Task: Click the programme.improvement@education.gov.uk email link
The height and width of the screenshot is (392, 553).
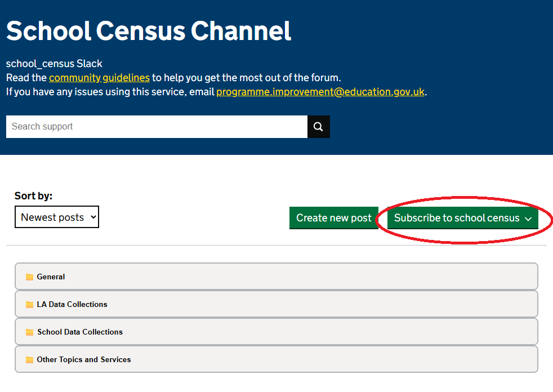Action: pos(320,92)
